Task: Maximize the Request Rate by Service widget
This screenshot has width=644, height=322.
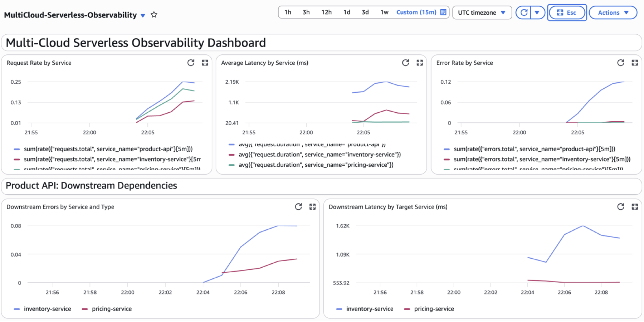Action: click(205, 63)
